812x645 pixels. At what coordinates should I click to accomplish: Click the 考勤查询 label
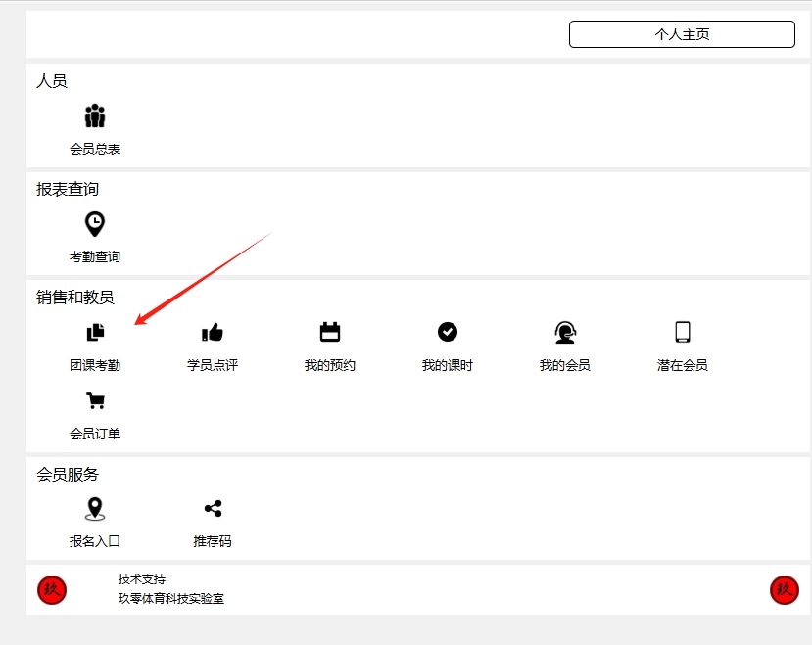tap(95, 256)
